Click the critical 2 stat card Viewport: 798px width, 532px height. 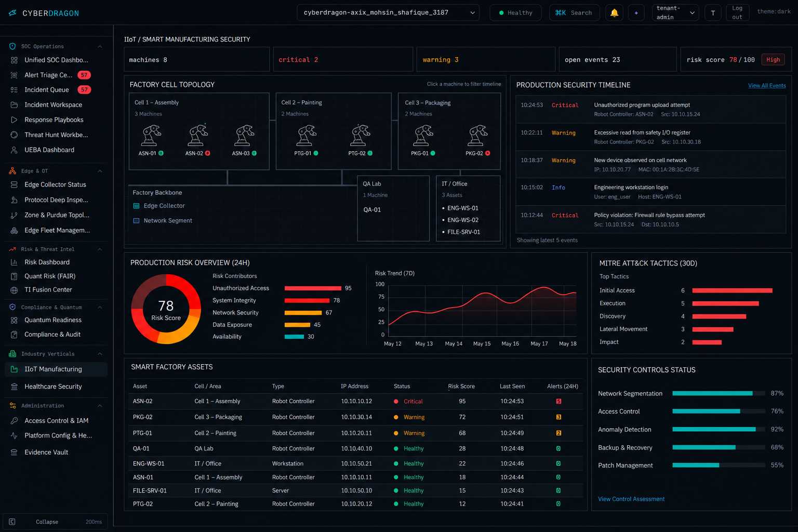343,60
